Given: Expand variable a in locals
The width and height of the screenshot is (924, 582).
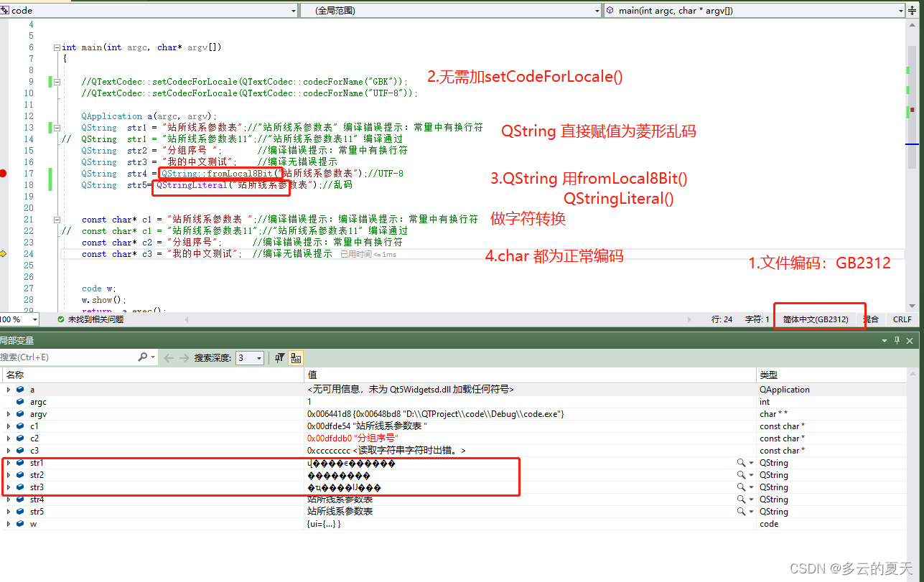Looking at the screenshot, I should point(9,390).
